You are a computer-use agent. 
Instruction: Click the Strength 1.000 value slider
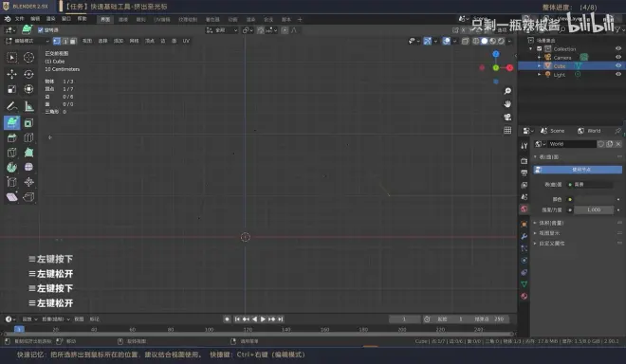coord(594,209)
